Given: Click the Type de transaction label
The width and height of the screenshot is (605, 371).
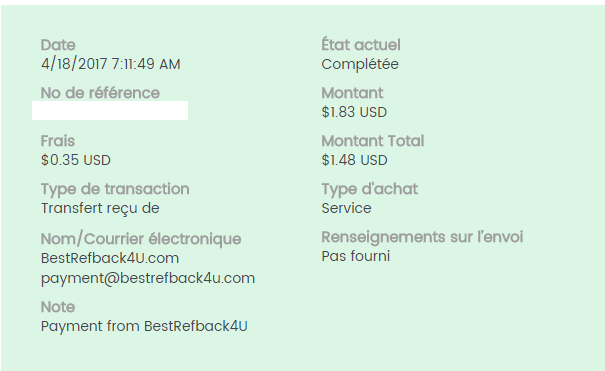Looking at the screenshot, I should (115, 189).
